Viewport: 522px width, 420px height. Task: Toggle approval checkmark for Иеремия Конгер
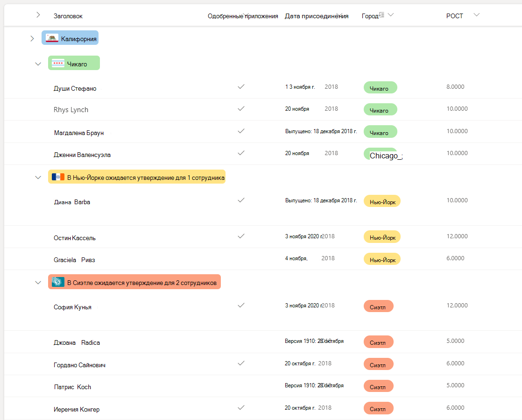[241, 408]
